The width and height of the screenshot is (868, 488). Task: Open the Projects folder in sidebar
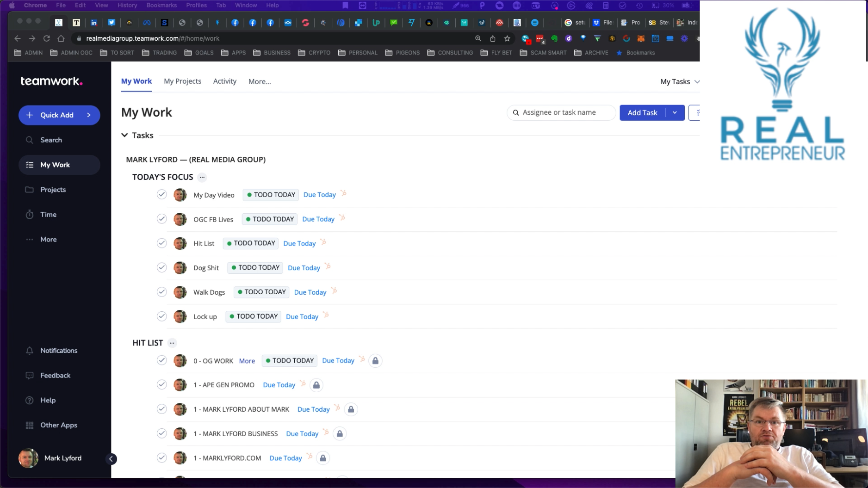click(30, 190)
